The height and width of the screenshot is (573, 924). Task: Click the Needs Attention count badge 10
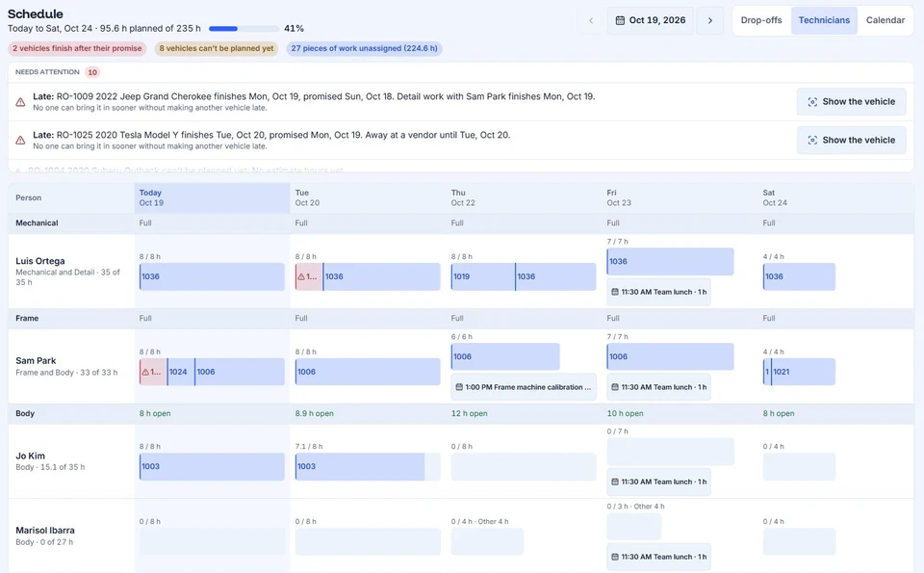pos(92,72)
